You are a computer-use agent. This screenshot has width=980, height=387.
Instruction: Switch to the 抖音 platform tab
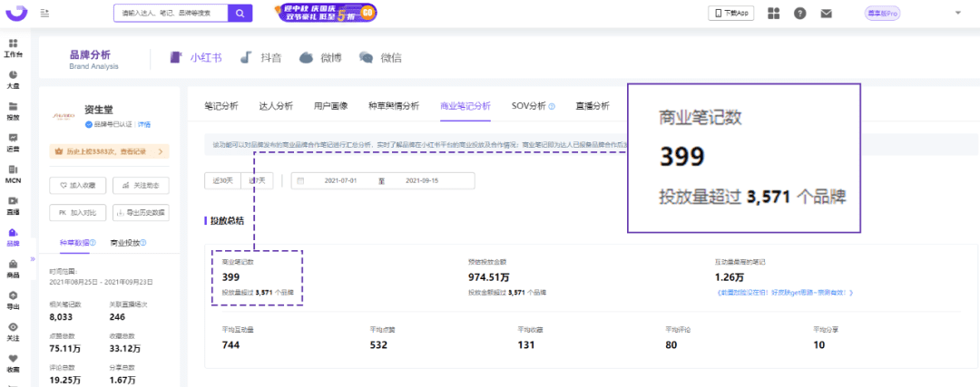[x=261, y=57]
